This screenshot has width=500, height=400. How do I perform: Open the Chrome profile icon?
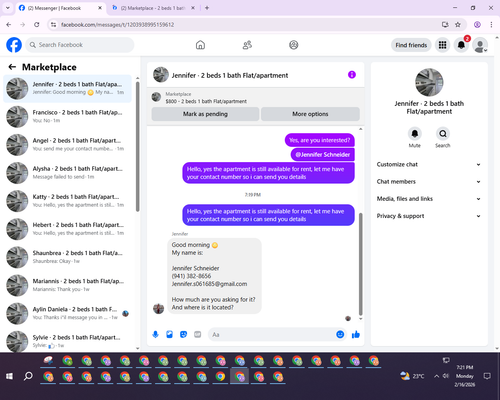click(x=477, y=24)
